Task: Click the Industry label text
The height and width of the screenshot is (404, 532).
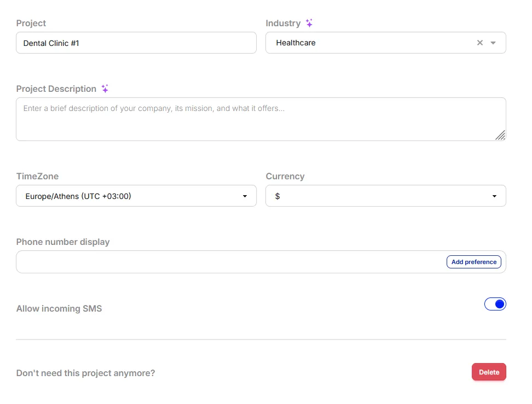Action: (283, 23)
